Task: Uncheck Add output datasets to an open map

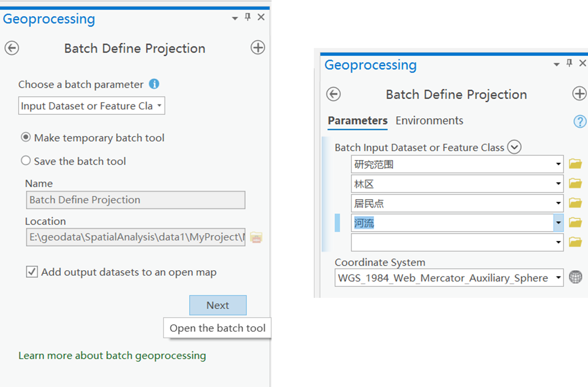Action: [32, 272]
